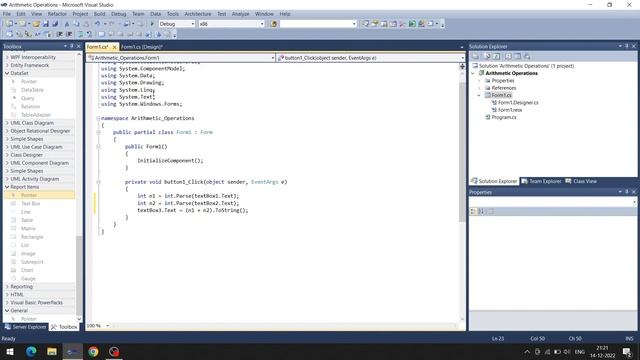The image size is (640, 360).
Task: Open the Analyze menu
Action: click(x=240, y=14)
